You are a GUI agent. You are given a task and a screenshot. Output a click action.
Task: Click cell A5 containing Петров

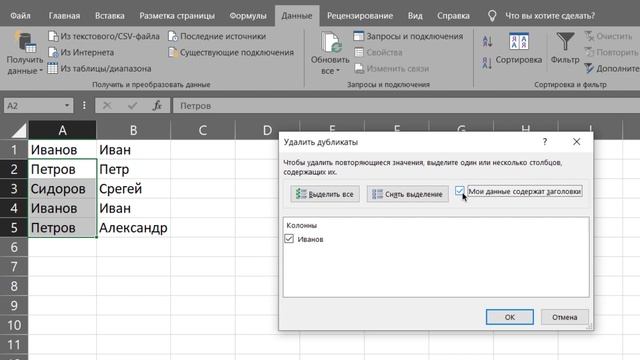point(62,228)
